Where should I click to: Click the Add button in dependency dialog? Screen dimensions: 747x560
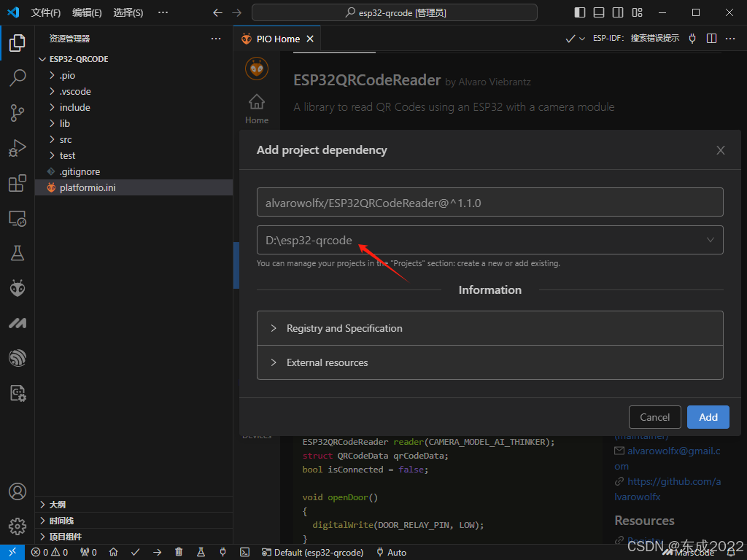tap(708, 417)
